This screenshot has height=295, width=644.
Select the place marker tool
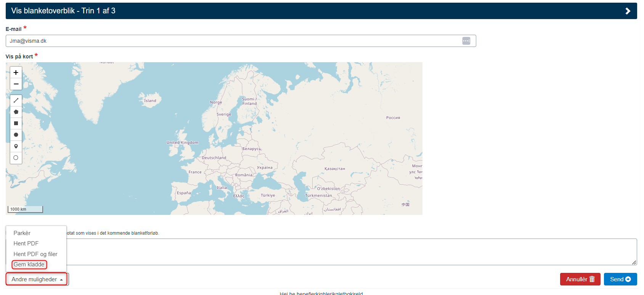[x=16, y=146]
